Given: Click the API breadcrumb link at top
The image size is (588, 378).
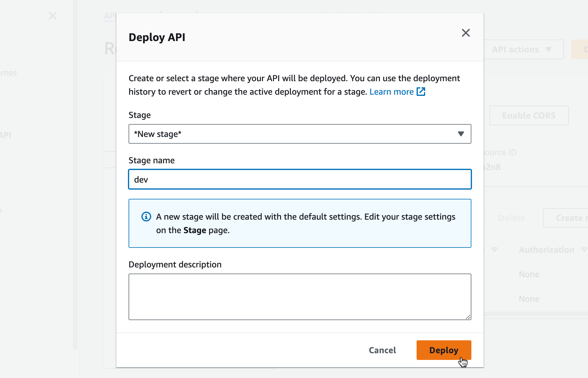Looking at the screenshot, I should point(110,16).
